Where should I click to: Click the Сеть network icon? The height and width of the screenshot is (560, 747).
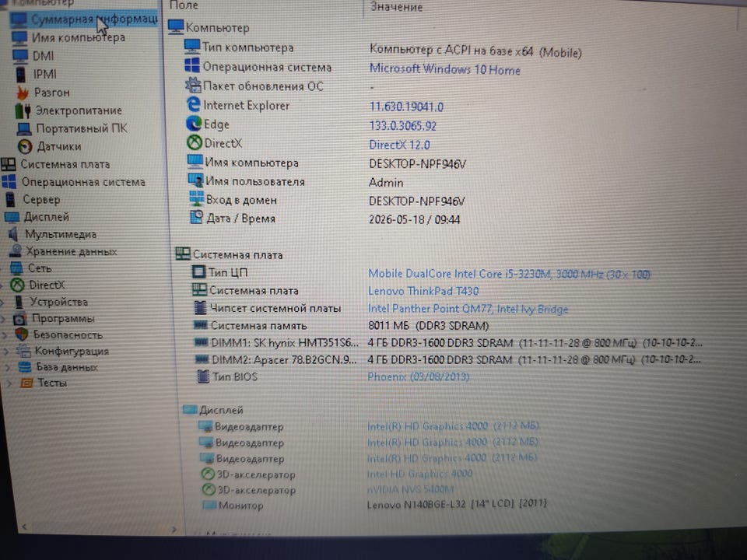click(x=16, y=268)
